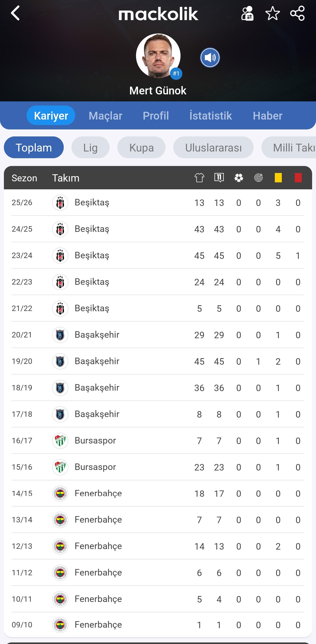Go to the İstatistik tab
The width and height of the screenshot is (316, 644).
(x=211, y=116)
